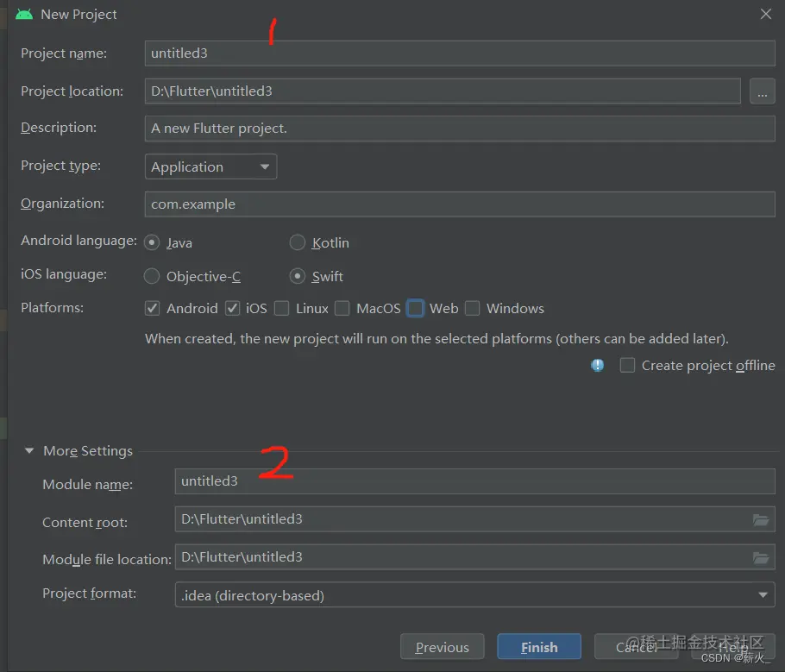Image resolution: width=785 pixels, height=672 pixels.
Task: Click into the Description field
Action: pyautogui.click(x=460, y=129)
